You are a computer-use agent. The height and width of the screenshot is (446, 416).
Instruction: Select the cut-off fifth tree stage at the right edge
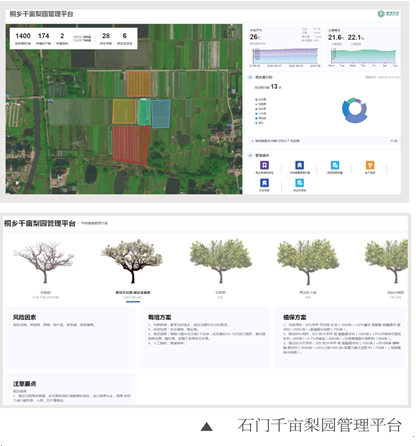387,262
